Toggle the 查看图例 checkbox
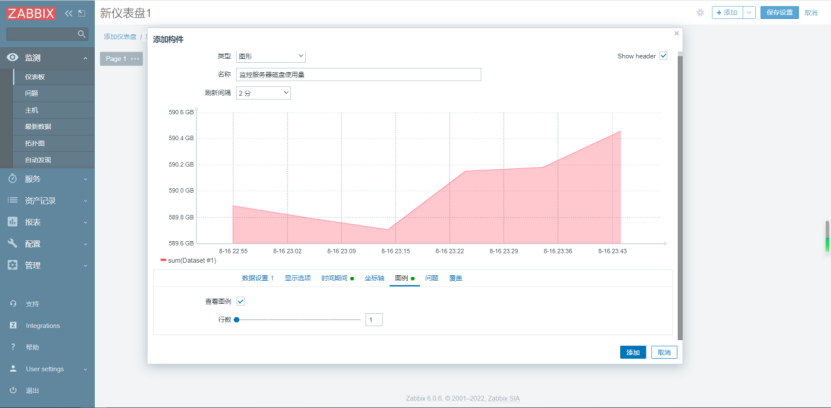831x408 pixels. pyautogui.click(x=241, y=301)
